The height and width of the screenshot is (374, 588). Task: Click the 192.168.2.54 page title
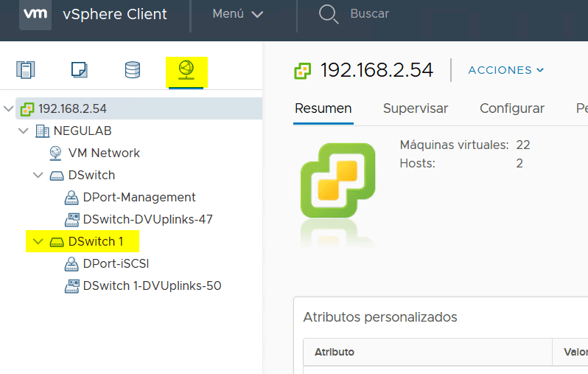377,71
